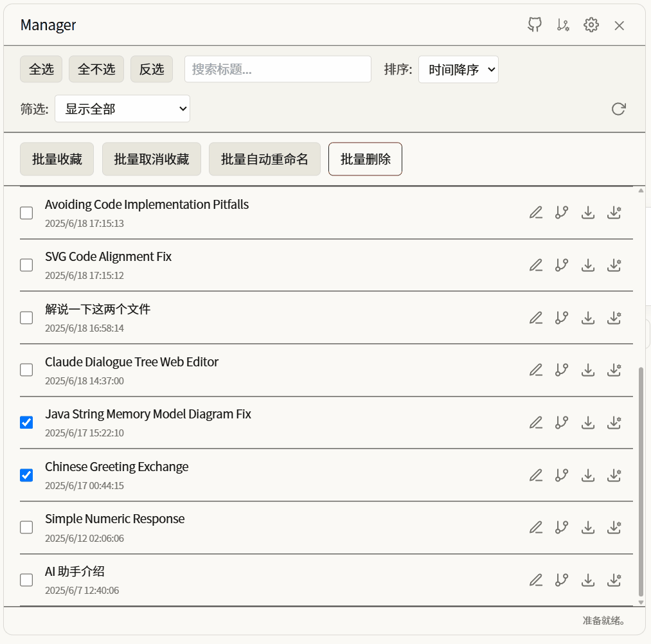Open branch view for 'SVG Code Alignment Fix'
651x644 pixels.
point(562,265)
